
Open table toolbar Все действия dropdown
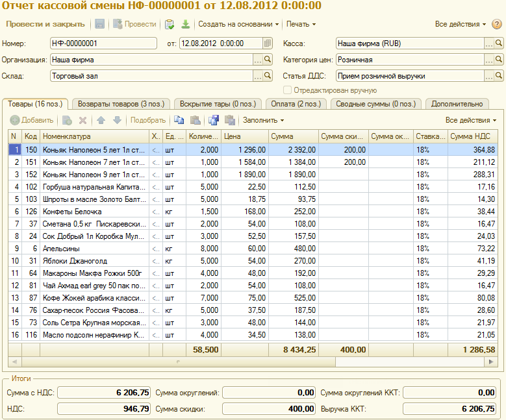[x=470, y=120]
